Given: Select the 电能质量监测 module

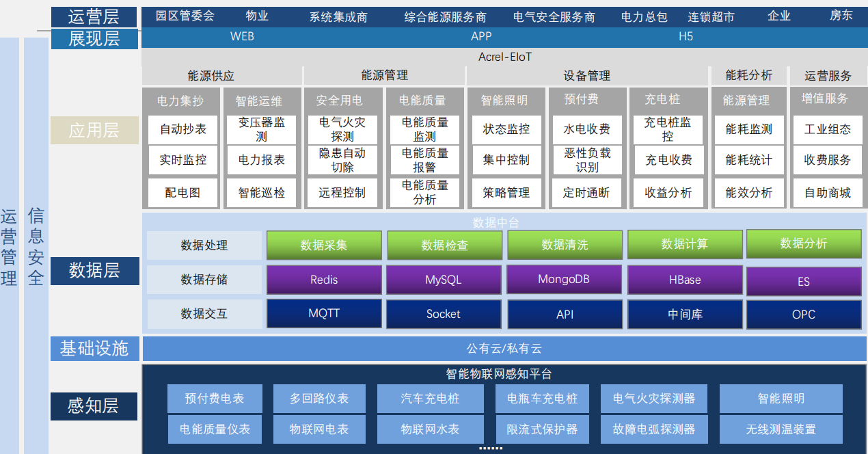Looking at the screenshot, I should (424, 129).
